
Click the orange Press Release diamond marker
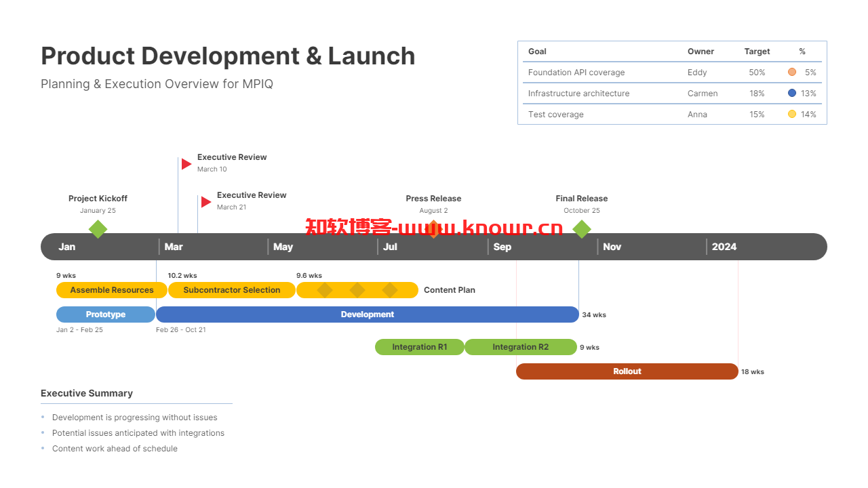pyautogui.click(x=434, y=229)
